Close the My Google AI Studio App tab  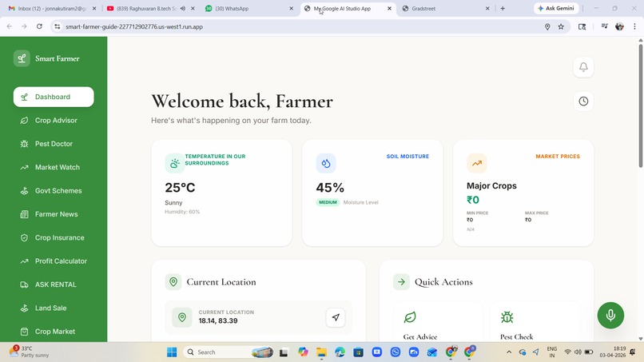click(x=389, y=8)
